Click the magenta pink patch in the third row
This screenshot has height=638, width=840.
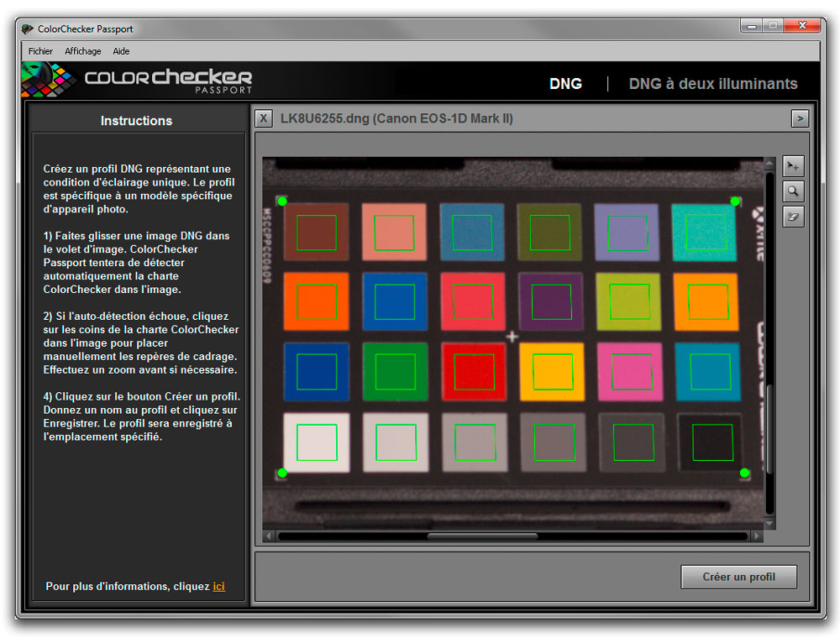point(631,372)
